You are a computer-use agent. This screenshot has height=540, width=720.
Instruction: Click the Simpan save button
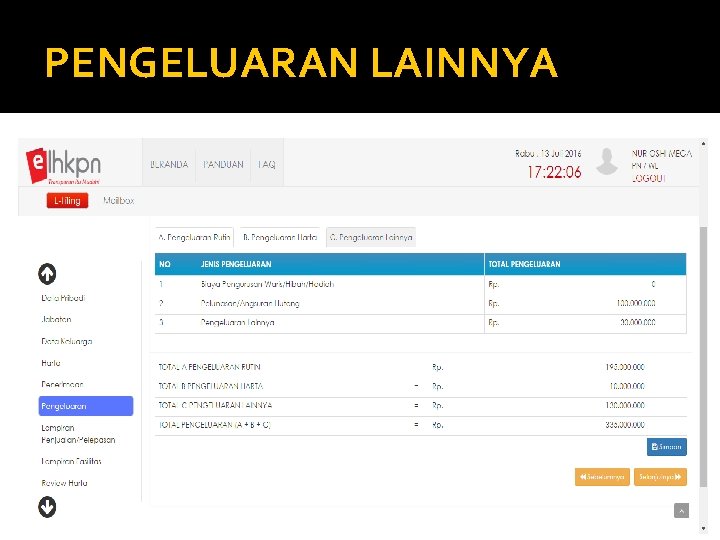(x=667, y=447)
